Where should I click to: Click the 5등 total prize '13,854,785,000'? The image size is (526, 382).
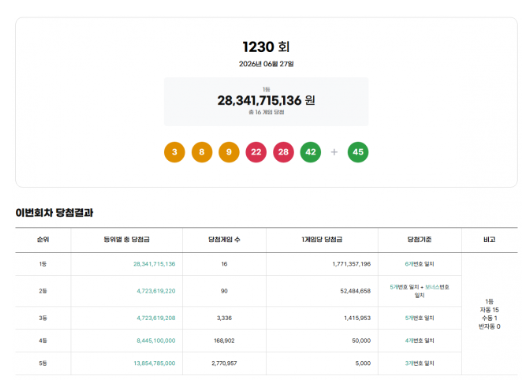click(154, 363)
